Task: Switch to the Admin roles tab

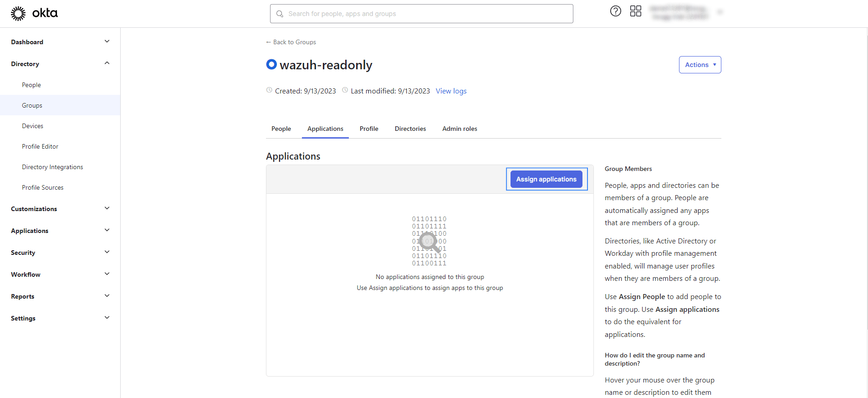Action: [460, 129]
